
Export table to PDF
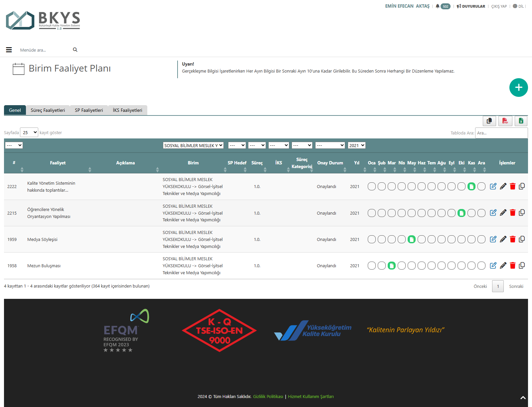[505, 121]
